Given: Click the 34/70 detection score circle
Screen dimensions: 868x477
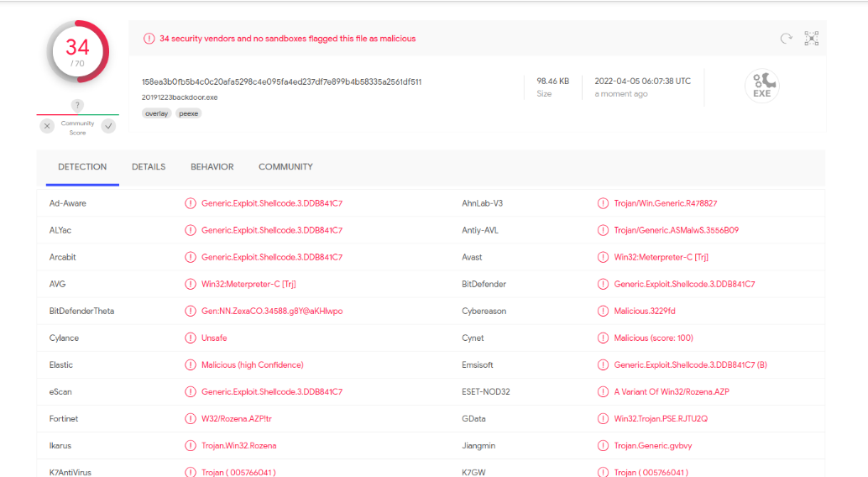Looking at the screenshot, I should (77, 51).
